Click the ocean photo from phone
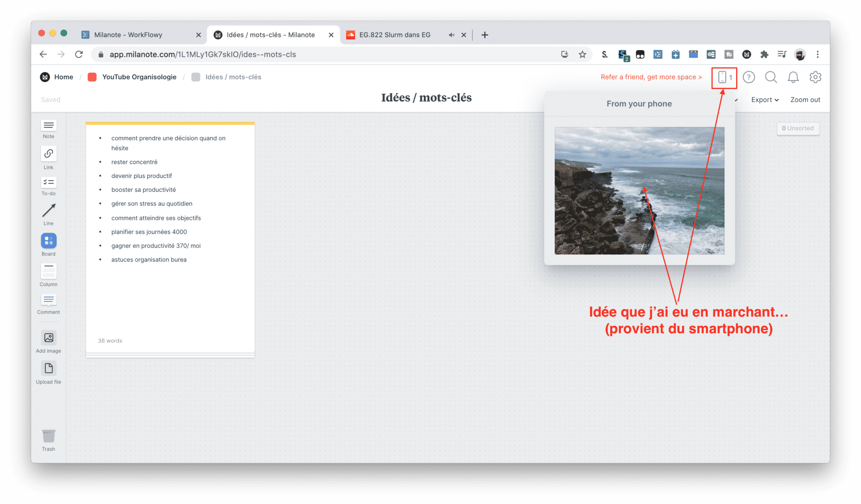This screenshot has width=861, height=504. click(x=639, y=191)
